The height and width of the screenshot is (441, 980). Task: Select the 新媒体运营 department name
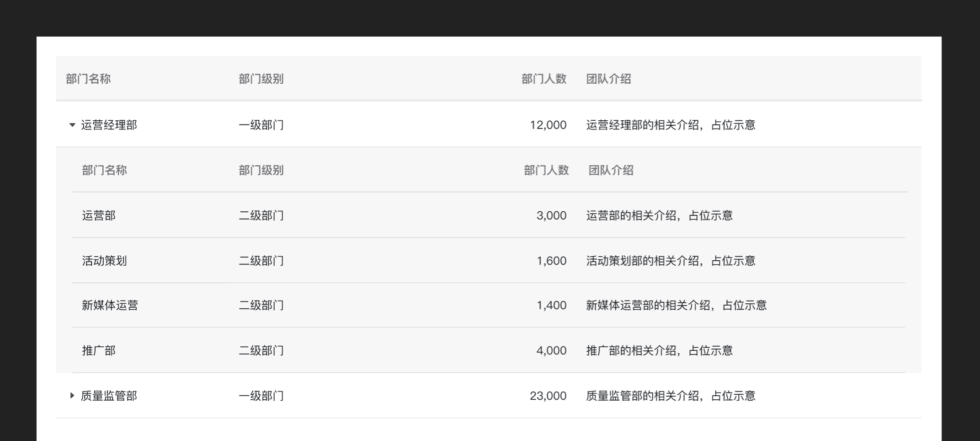[x=110, y=305]
